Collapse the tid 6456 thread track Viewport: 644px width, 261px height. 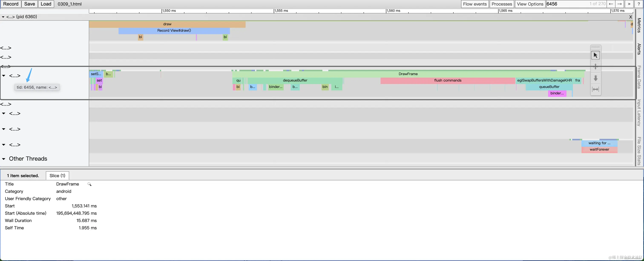(x=3, y=76)
